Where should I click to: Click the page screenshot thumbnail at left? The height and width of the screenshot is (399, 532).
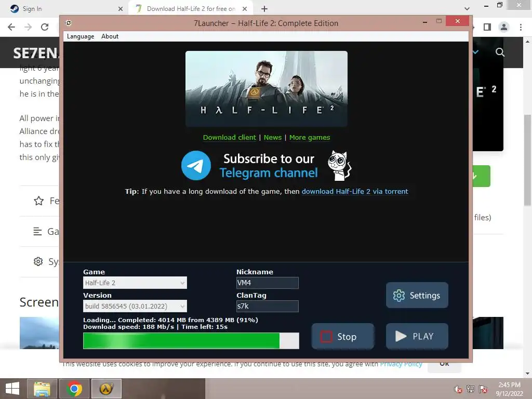click(x=39, y=333)
